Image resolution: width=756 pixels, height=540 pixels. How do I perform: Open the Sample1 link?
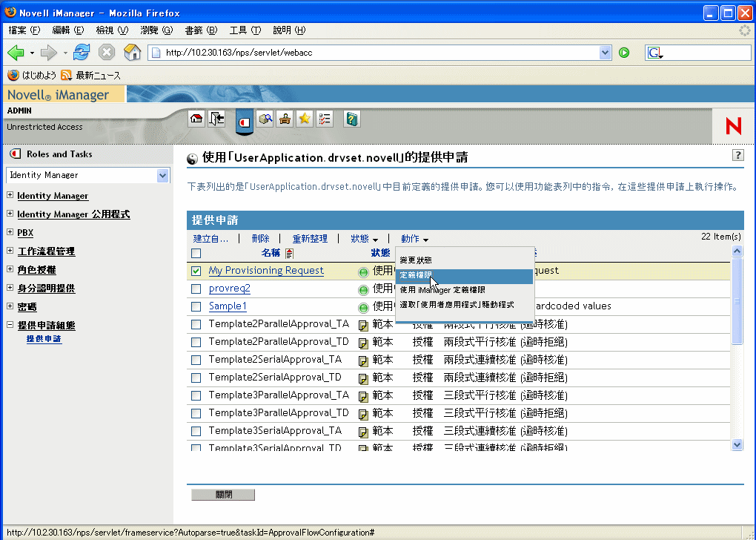[228, 306]
